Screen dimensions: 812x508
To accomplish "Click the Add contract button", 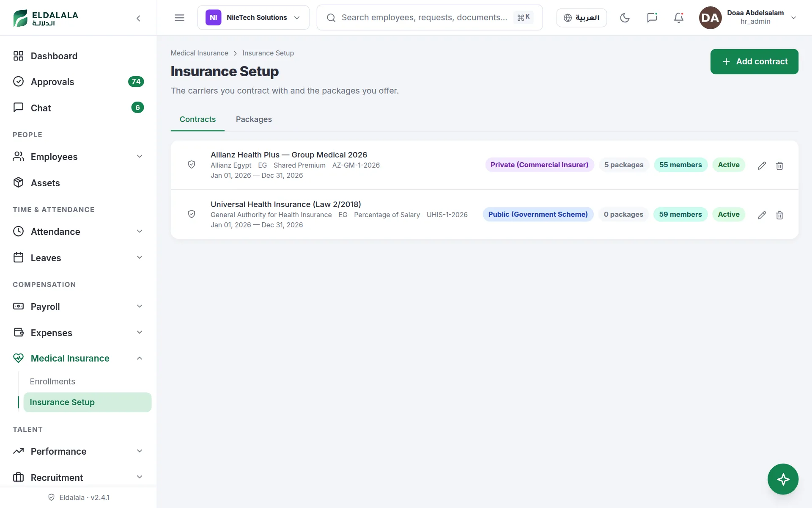I will tap(754, 61).
